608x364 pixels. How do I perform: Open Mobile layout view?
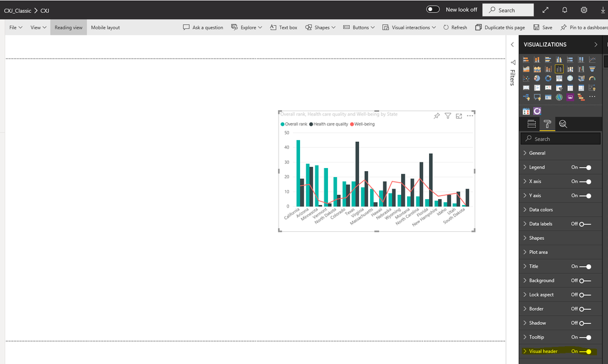pos(105,27)
